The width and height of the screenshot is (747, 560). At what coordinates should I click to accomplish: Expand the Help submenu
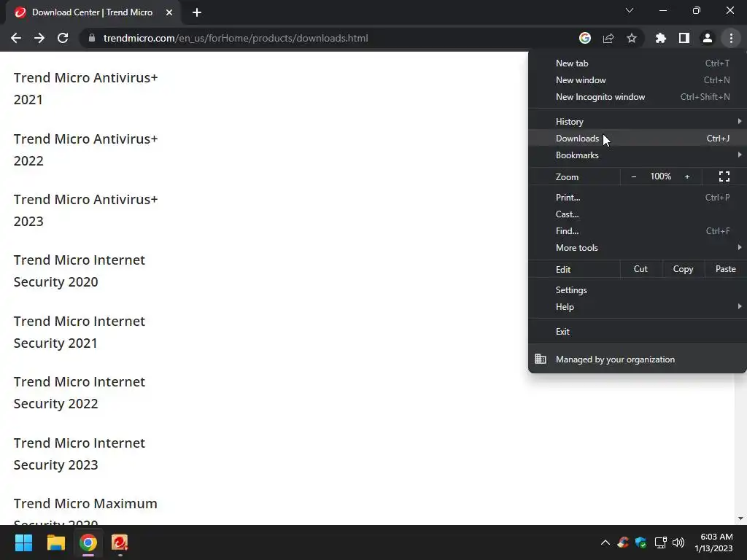pyautogui.click(x=638, y=307)
